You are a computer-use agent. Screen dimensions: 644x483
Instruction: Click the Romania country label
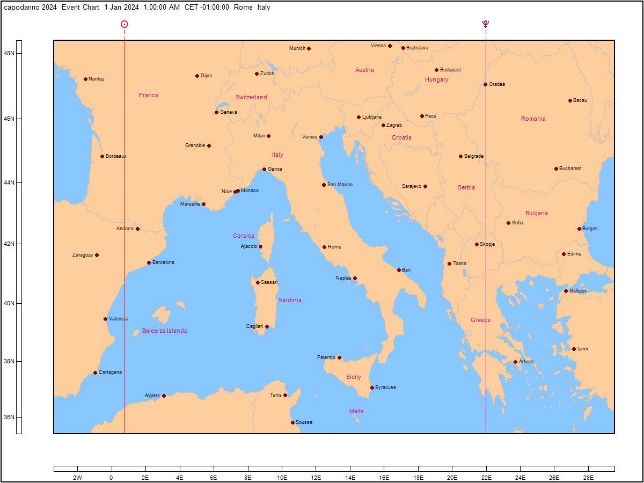(x=533, y=118)
